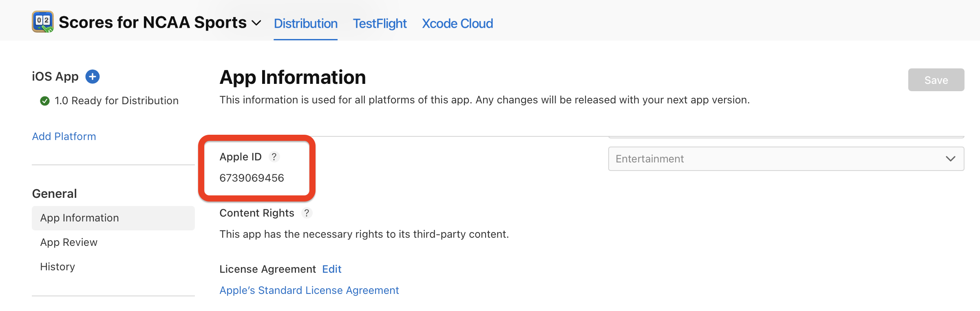Expand the app switcher chevron beside app name
The image size is (980, 311).
256,23
